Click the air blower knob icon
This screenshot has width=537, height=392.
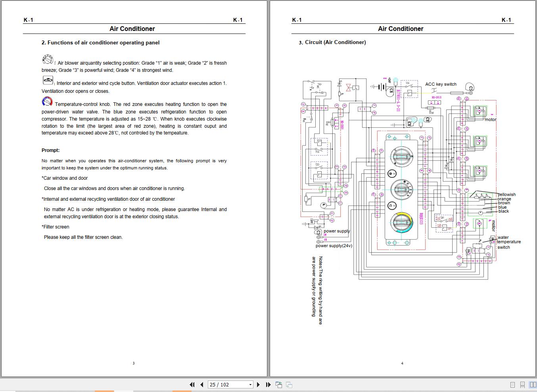point(48,60)
